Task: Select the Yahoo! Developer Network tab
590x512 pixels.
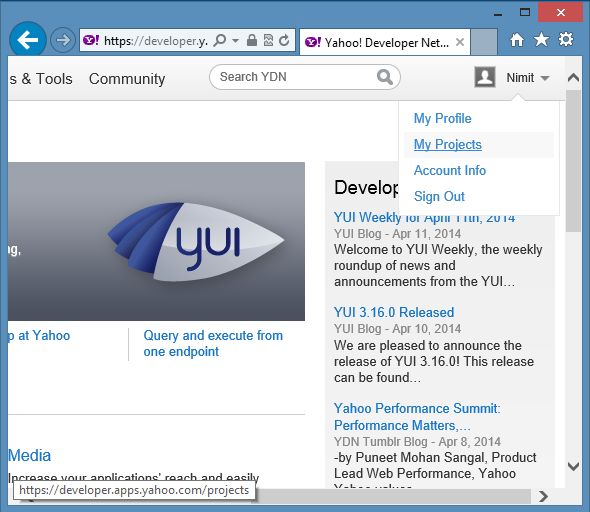Action: (385, 43)
